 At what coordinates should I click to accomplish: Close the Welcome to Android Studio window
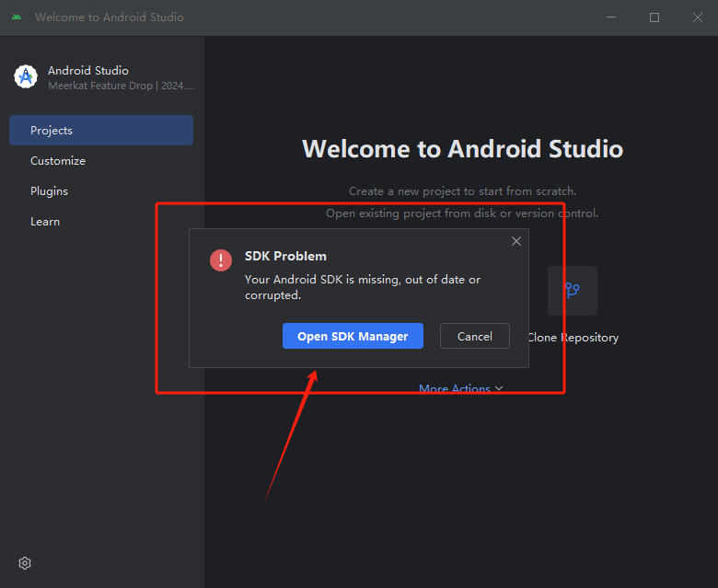[698, 17]
